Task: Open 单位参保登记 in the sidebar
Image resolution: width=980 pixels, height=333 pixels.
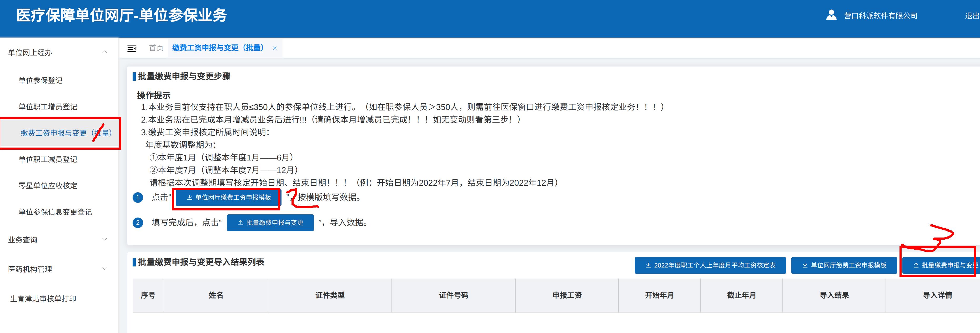Action: [x=41, y=80]
